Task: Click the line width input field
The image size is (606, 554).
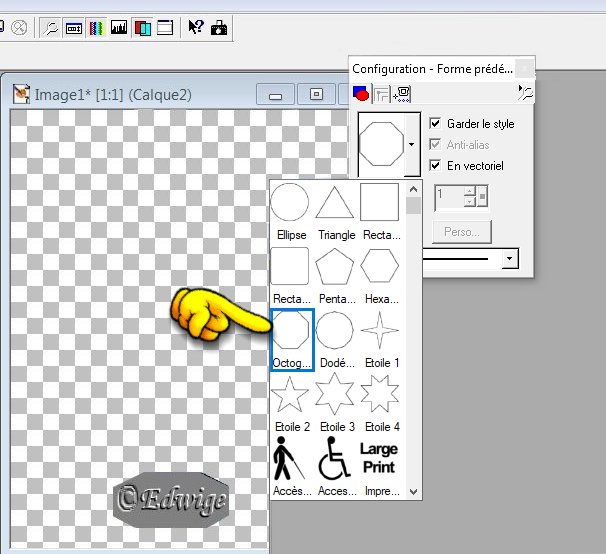Action: click(449, 197)
